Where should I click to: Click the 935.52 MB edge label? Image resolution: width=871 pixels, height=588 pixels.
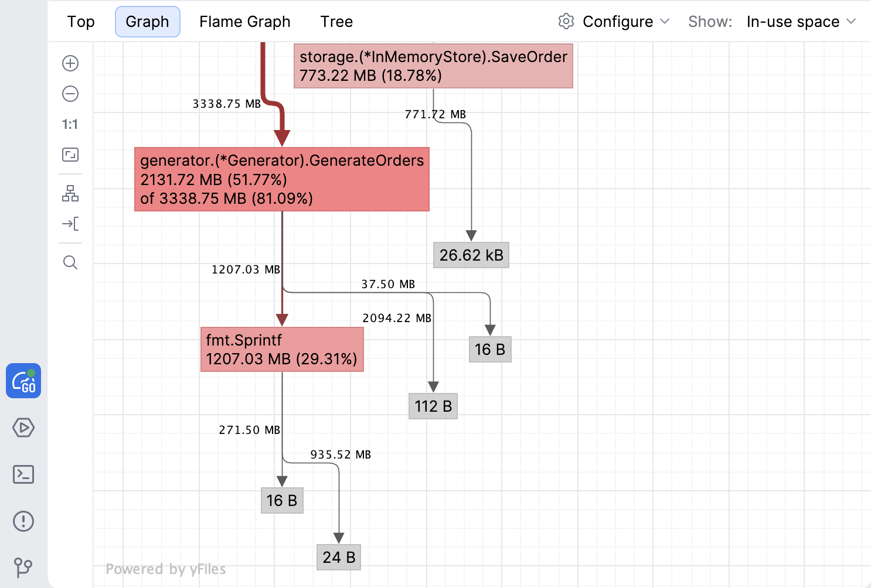coord(341,454)
